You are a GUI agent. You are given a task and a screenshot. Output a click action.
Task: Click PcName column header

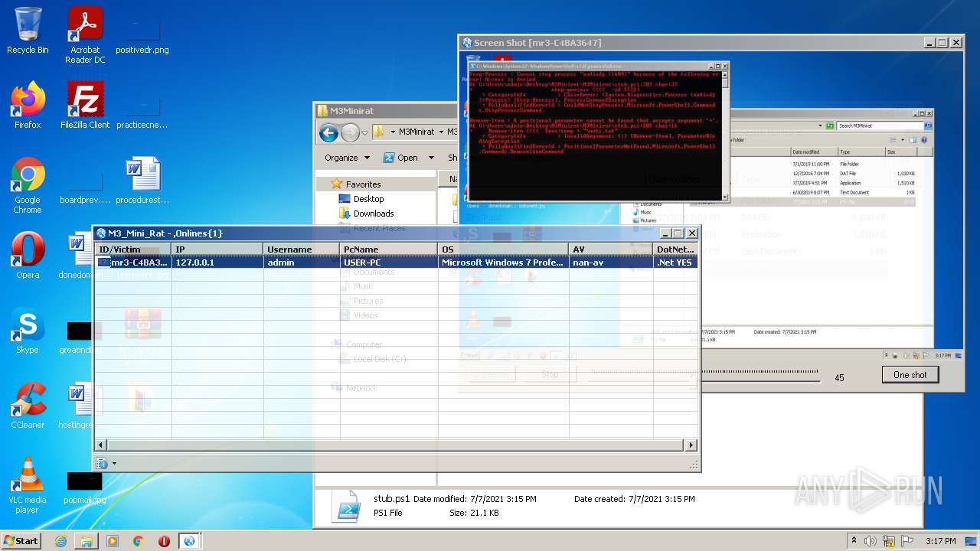[x=389, y=249]
